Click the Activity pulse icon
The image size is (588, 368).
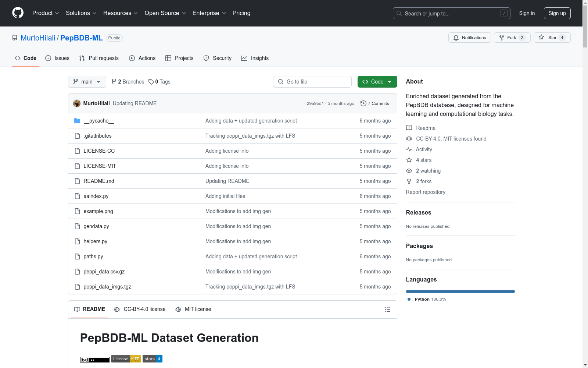409,149
